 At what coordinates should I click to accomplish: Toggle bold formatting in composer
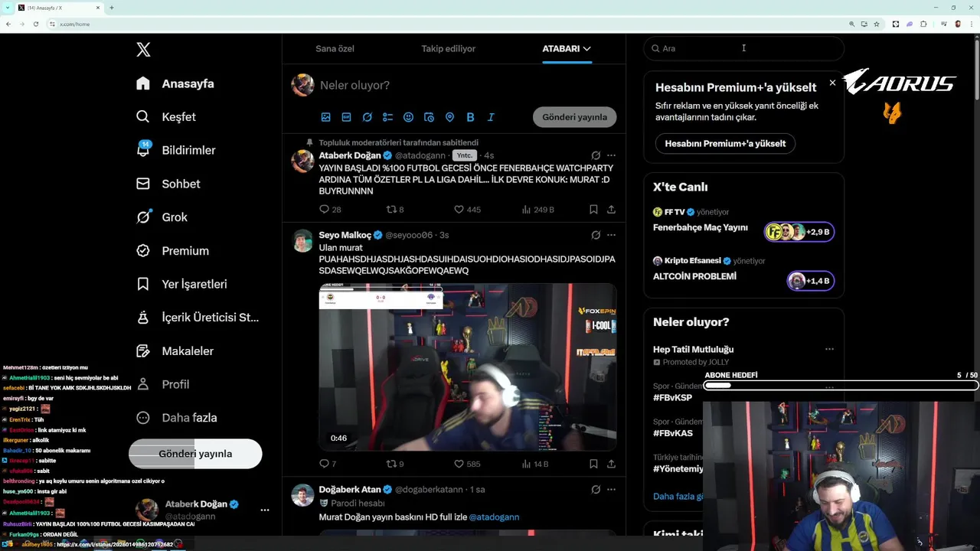pyautogui.click(x=470, y=117)
